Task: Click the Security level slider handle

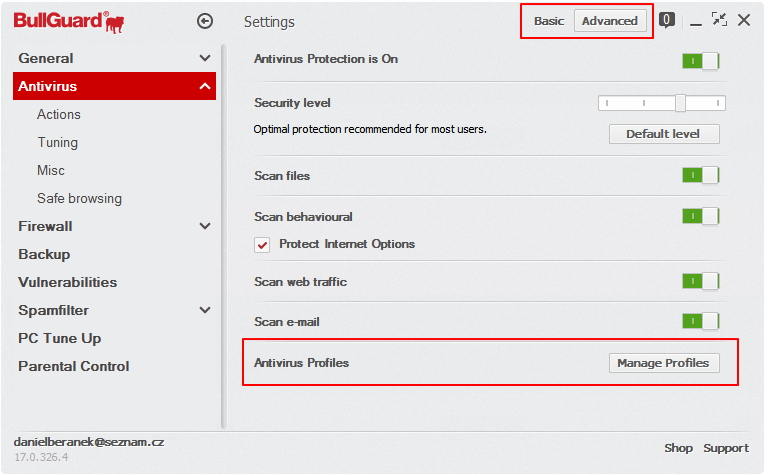Action: pos(680,103)
